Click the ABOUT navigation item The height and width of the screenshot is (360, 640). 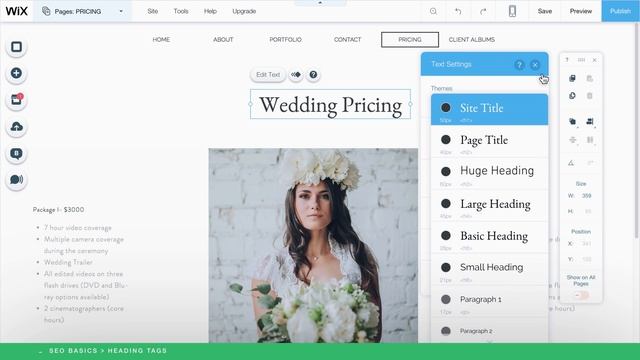click(223, 40)
